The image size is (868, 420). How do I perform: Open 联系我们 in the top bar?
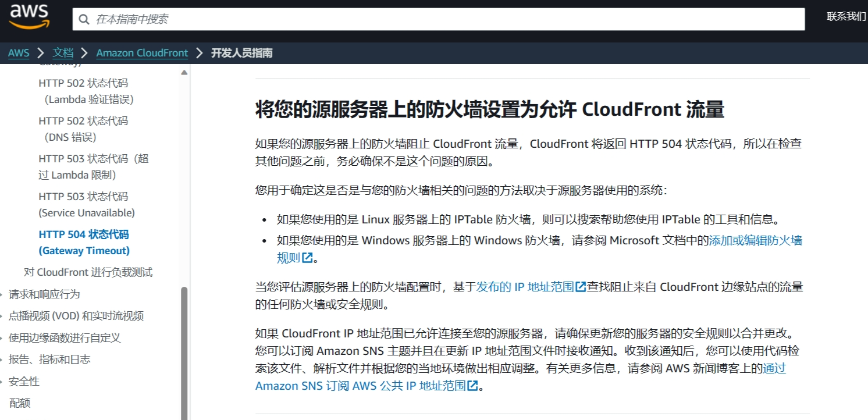pos(846,16)
